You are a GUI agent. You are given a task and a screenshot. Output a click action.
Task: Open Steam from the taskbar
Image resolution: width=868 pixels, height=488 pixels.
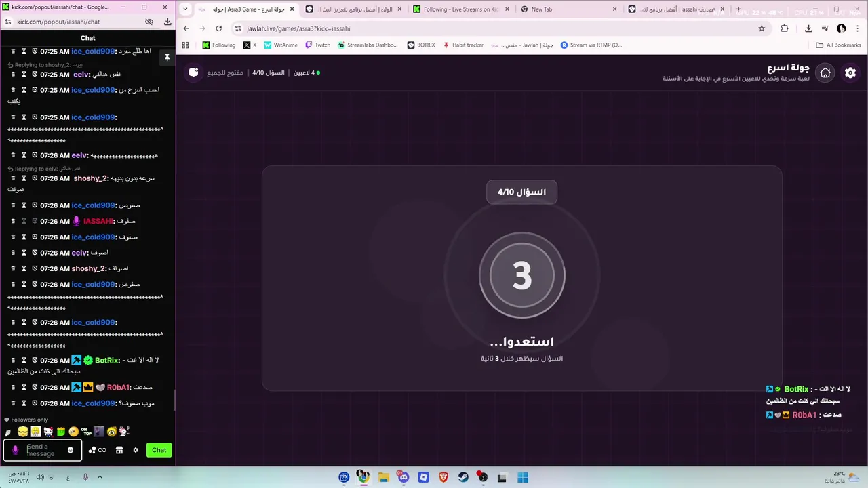click(463, 477)
